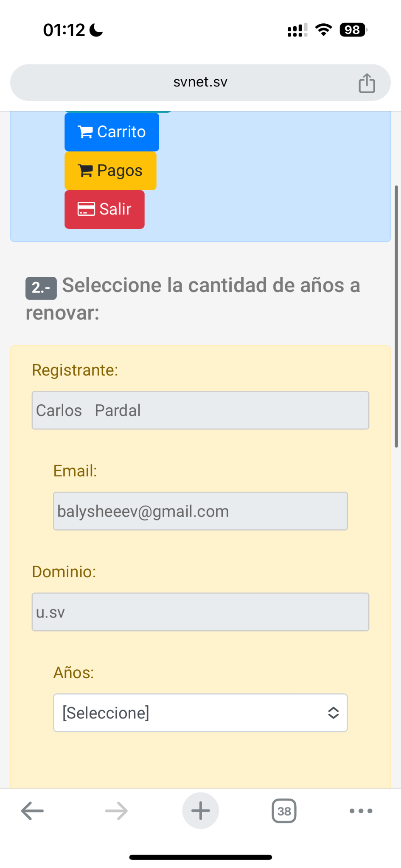The height and width of the screenshot is (868, 401).
Task: Go back with the left arrow icon
Action: coord(32,811)
